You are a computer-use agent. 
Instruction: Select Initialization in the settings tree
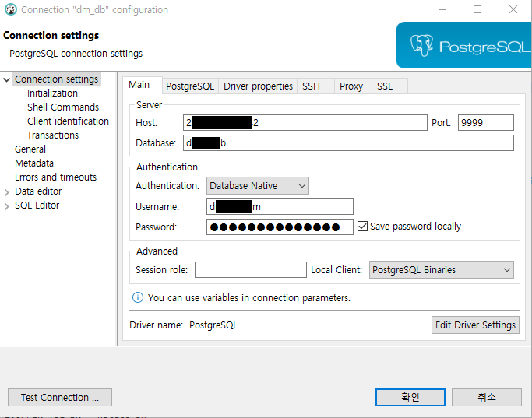(52, 93)
